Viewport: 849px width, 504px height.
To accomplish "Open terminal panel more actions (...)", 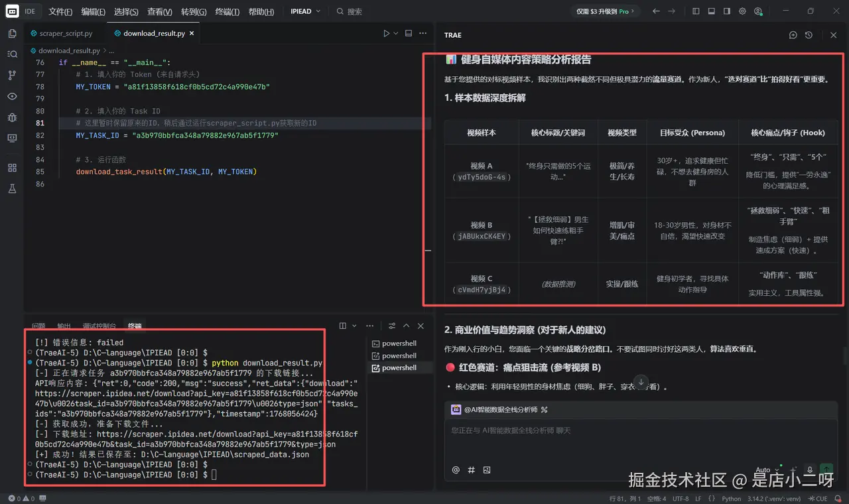I will pos(369,326).
